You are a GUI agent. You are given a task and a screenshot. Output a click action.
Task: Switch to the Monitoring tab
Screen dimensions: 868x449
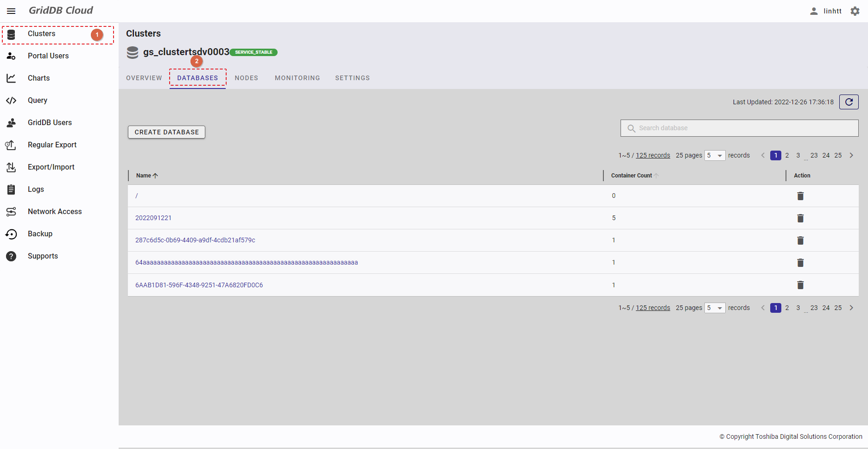pos(297,78)
